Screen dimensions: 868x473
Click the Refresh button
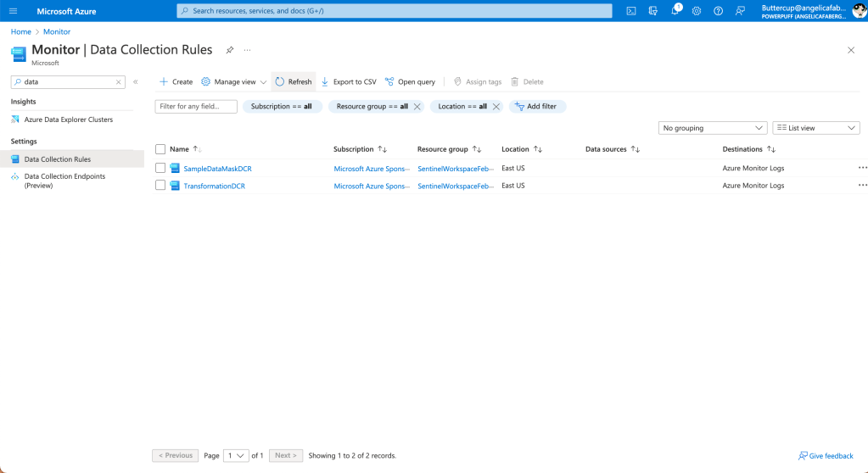coord(294,82)
